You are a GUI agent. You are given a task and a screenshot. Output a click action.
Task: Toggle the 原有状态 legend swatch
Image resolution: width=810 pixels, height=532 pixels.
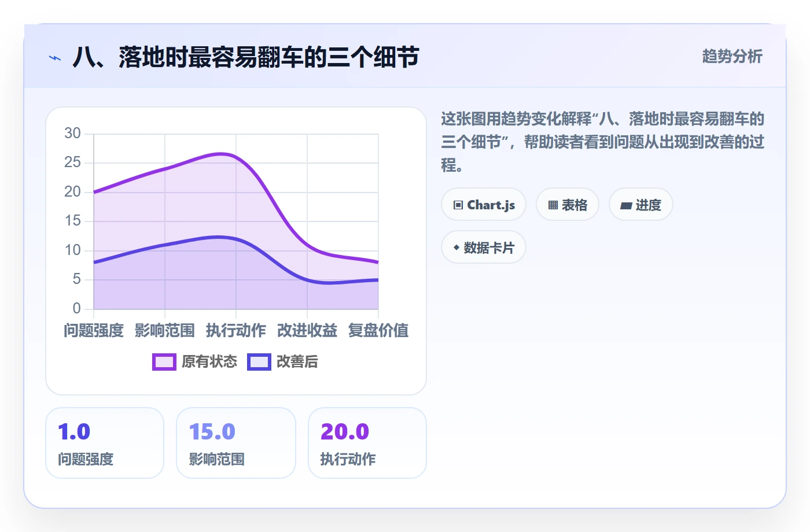[x=164, y=362]
